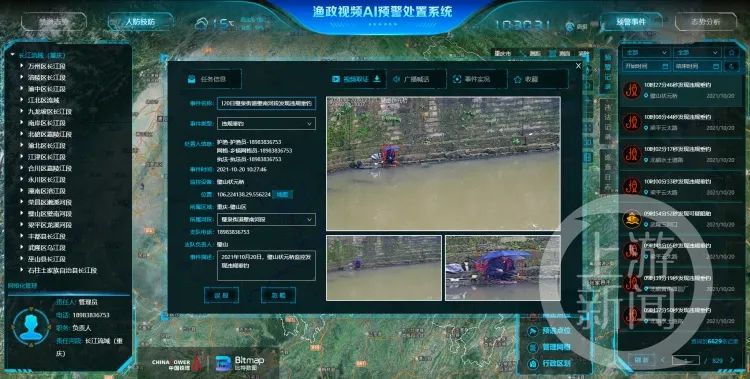The width and height of the screenshot is (750, 379).
Task: Click the 视频取证 button label
Action: (355, 79)
